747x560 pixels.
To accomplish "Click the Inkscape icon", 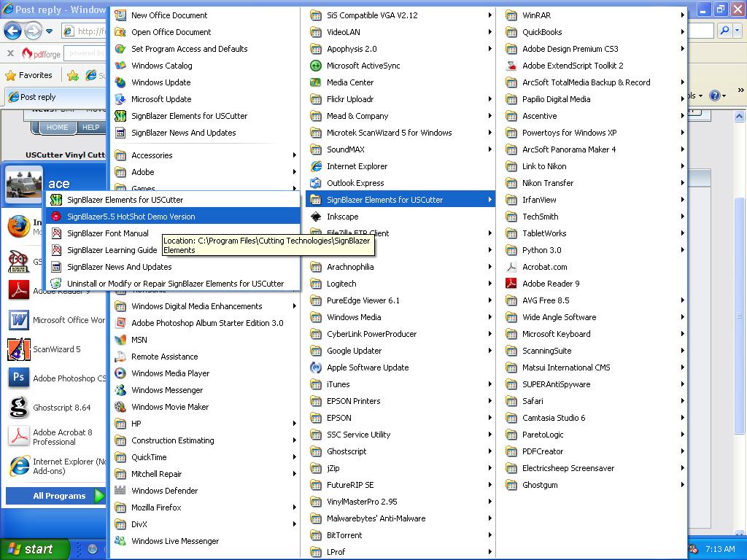I will [x=316, y=217].
